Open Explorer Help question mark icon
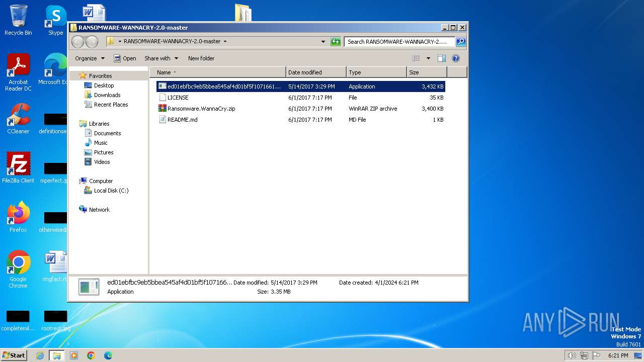Viewport: 644px width, 362px height. 456,58
